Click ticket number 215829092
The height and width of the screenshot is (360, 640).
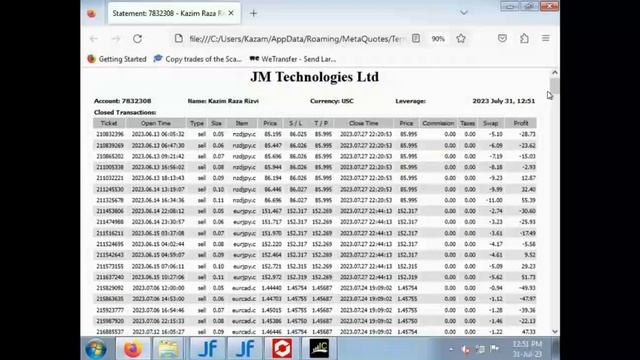coord(110,288)
